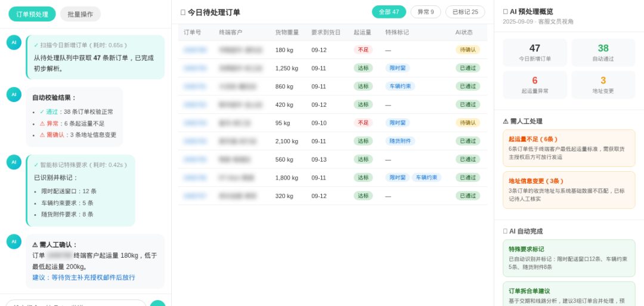
Task: Open the order number link in the 560 kg row
Action: [195, 159]
